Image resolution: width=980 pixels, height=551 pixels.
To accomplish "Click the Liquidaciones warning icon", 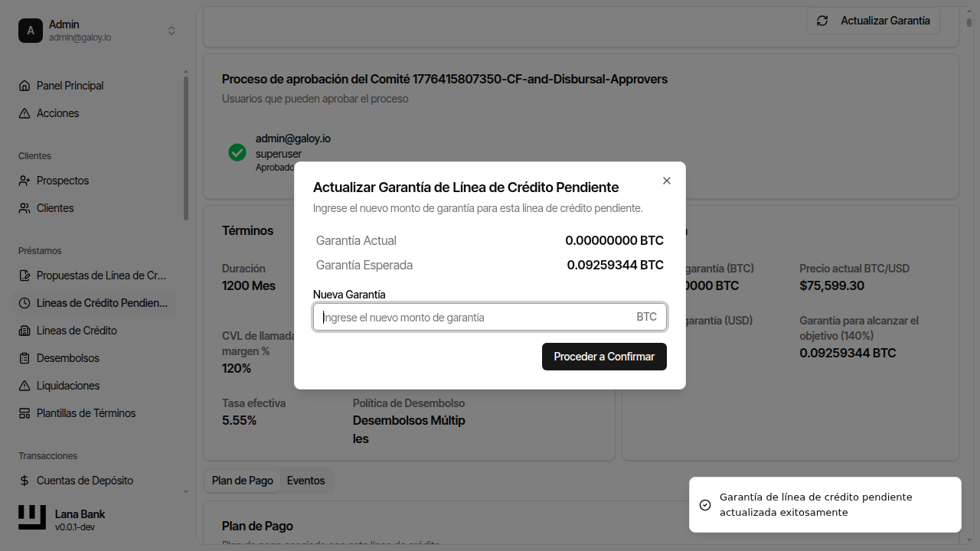I will (x=25, y=385).
